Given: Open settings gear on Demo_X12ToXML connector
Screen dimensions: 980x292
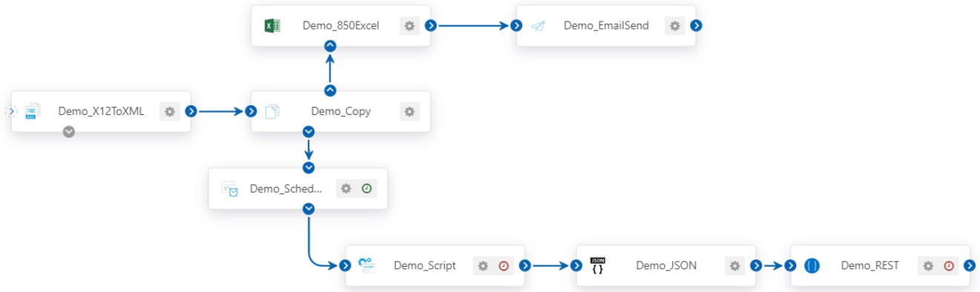Looking at the screenshot, I should 170,112.
